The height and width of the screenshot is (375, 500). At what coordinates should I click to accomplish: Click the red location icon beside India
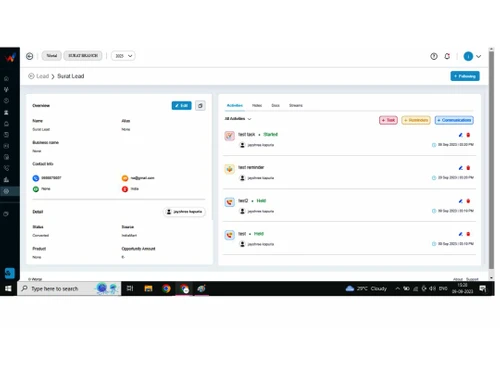(x=125, y=189)
